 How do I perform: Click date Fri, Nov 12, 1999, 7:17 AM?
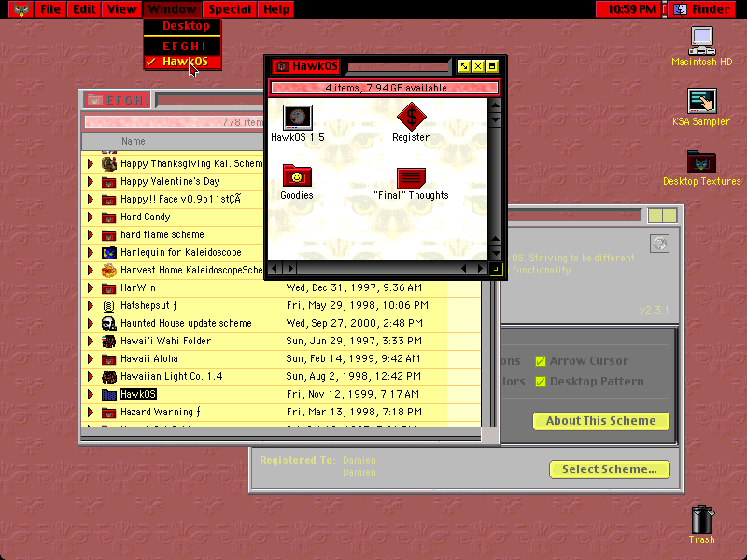353,394
